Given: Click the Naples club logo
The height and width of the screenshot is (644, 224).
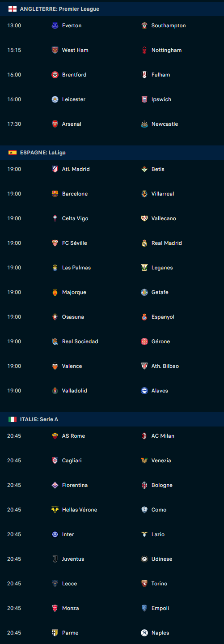Looking at the screenshot, I should pos(144,633).
